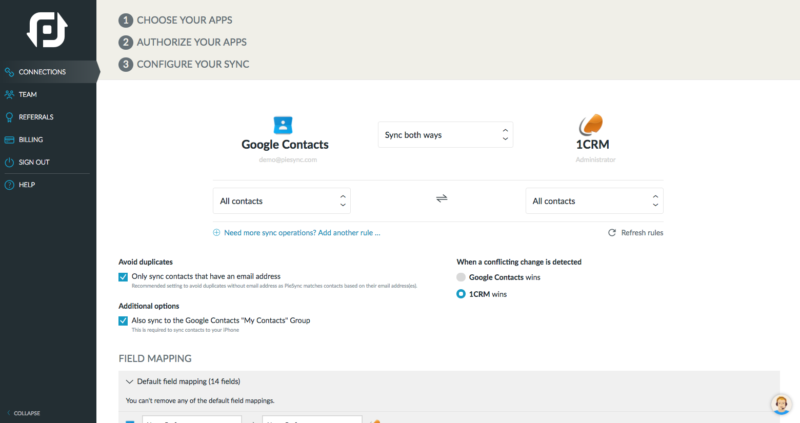Open the support chat avatar icon

(x=781, y=404)
